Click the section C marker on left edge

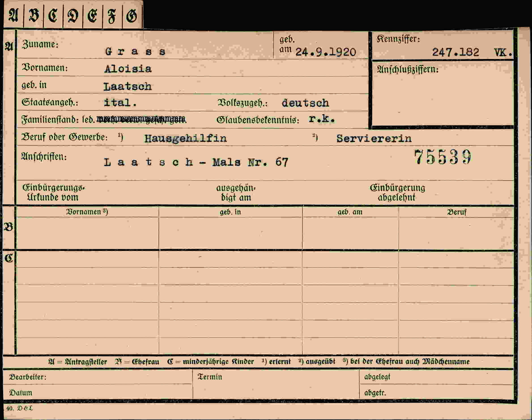(x=9, y=258)
